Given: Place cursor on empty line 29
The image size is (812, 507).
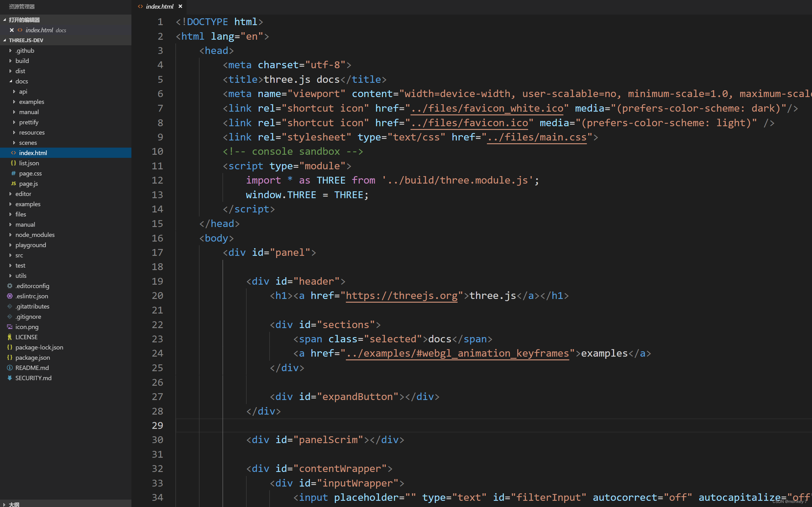Looking at the screenshot, I should (x=402, y=425).
